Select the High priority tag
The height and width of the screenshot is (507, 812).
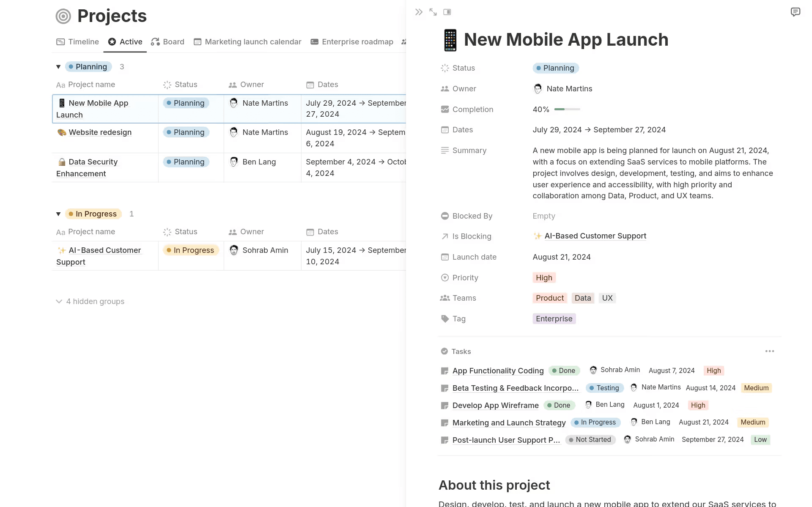pos(544,277)
